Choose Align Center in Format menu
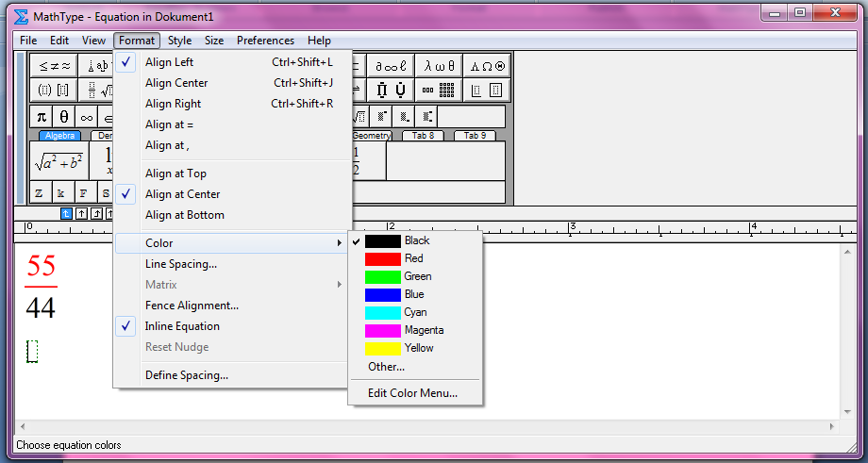Viewport: 868px width, 463px height. (233, 83)
